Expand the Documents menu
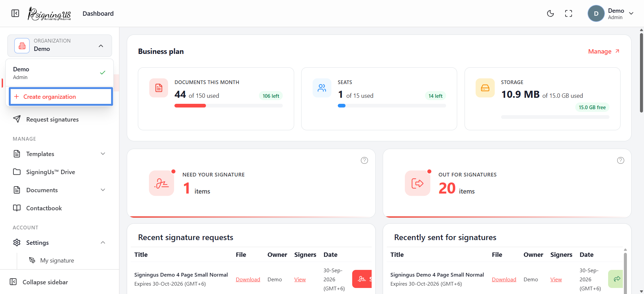This screenshot has width=644, height=294. click(60, 190)
